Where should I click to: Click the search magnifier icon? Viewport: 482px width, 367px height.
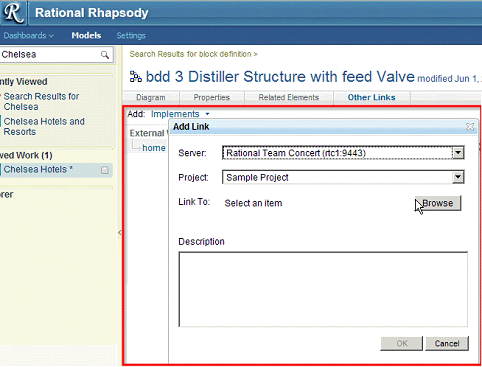[105, 55]
